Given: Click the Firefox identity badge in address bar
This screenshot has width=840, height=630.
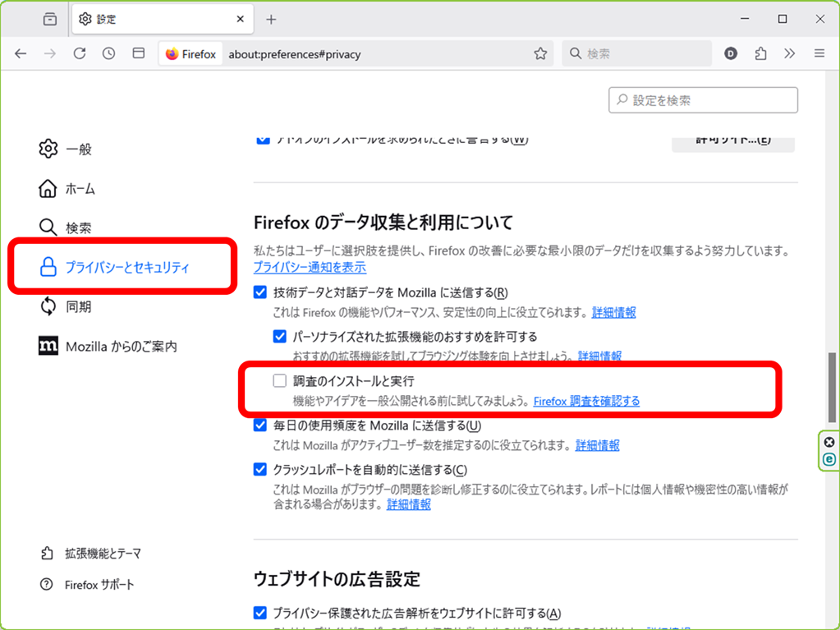Looking at the screenshot, I should (190, 54).
